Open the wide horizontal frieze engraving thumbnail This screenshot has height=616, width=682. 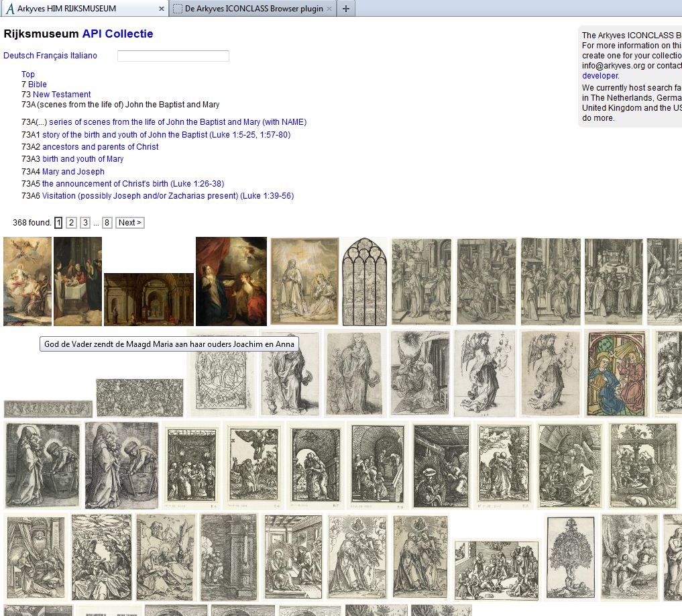coord(48,409)
